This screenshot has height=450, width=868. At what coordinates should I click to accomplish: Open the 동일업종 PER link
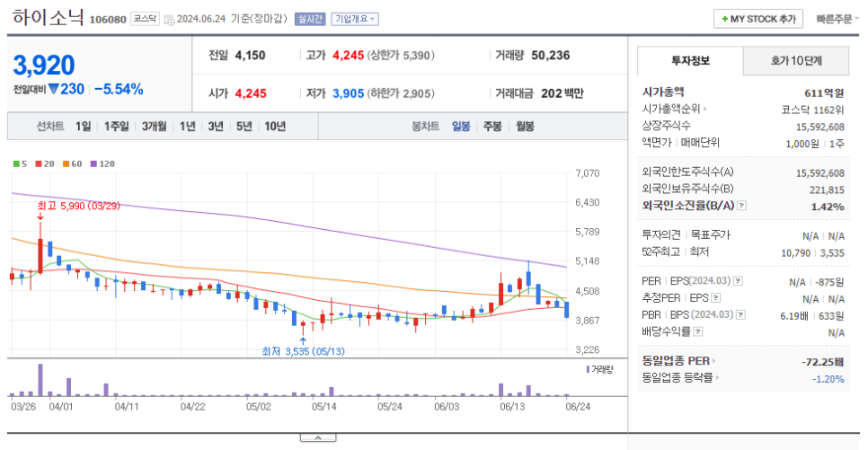coord(678,361)
